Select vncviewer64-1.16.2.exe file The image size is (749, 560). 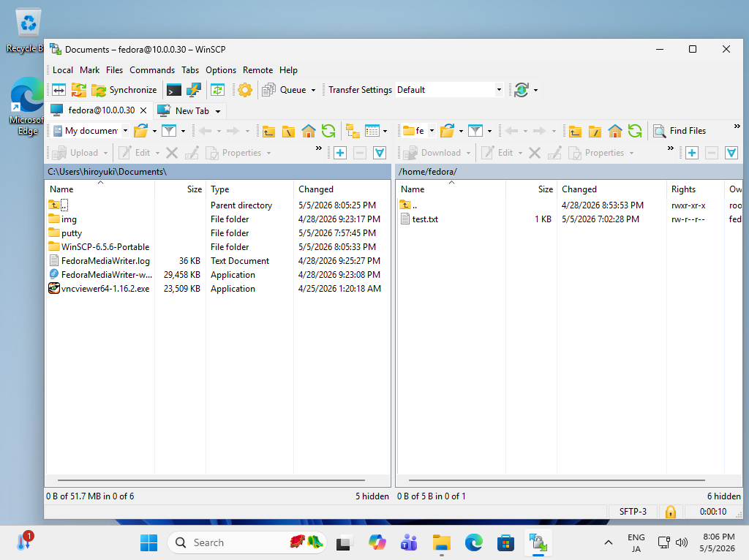[105, 289]
